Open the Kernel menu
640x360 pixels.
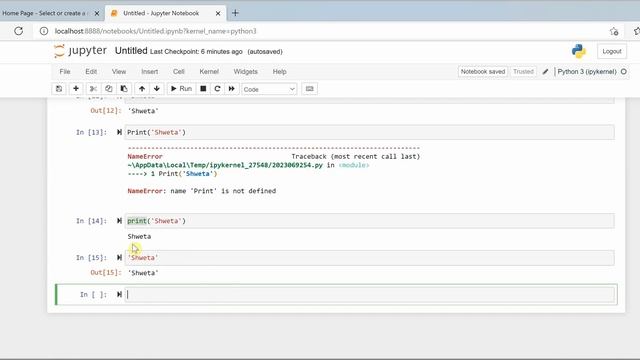point(209,71)
